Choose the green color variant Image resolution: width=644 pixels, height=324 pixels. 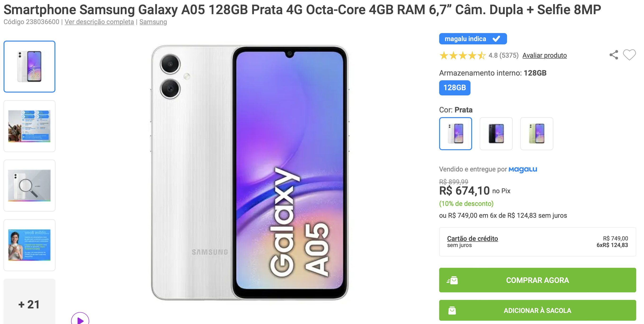point(537,134)
